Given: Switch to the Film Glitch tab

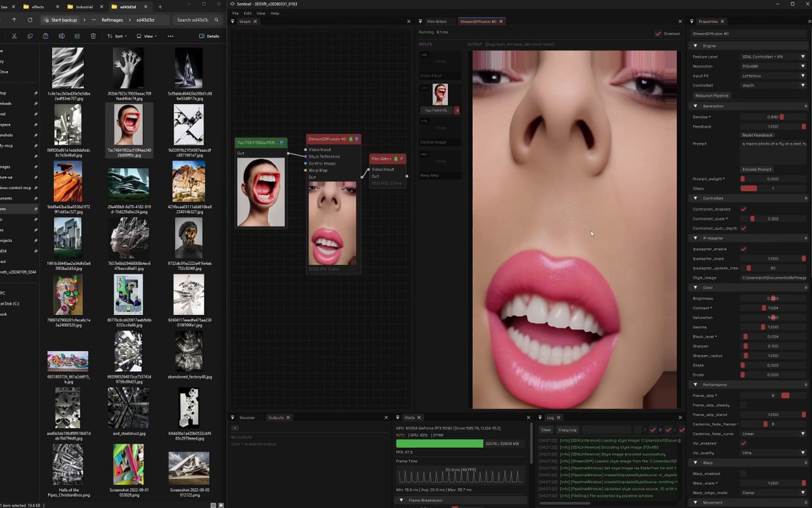Looking at the screenshot, I should pos(436,22).
